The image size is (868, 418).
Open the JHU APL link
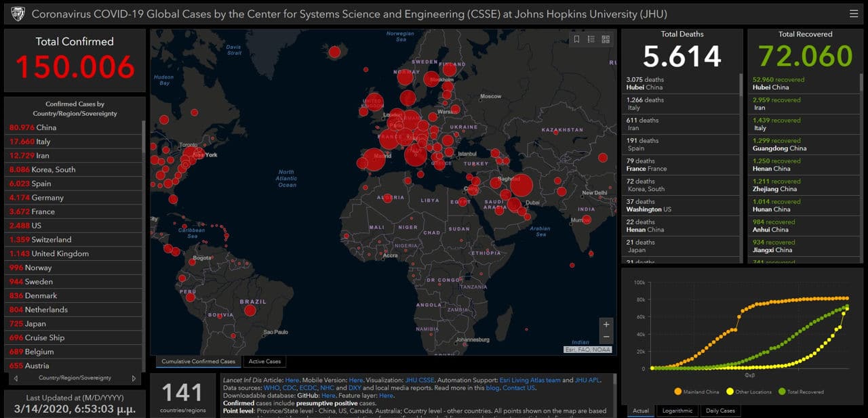pos(588,380)
